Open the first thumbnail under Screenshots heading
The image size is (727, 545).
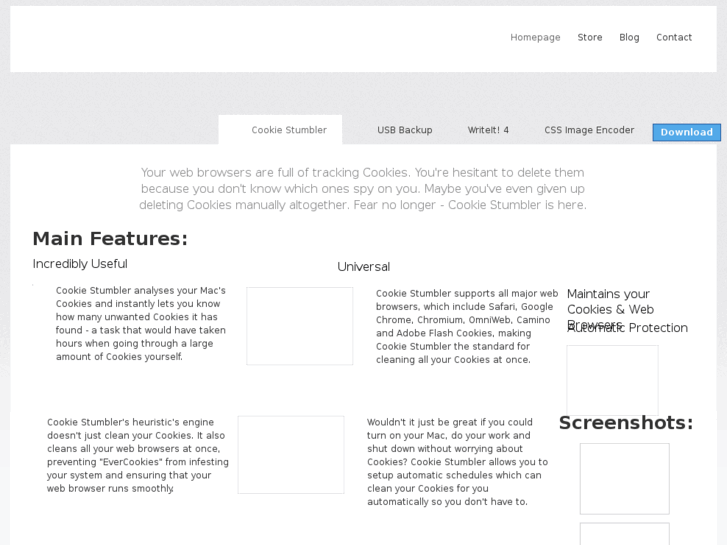[625, 479]
